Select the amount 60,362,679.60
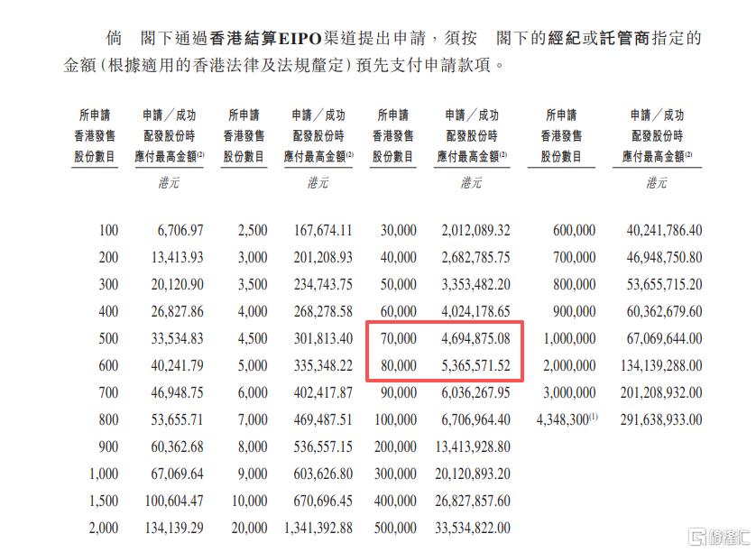The height and width of the screenshot is (552, 756). 664,311
